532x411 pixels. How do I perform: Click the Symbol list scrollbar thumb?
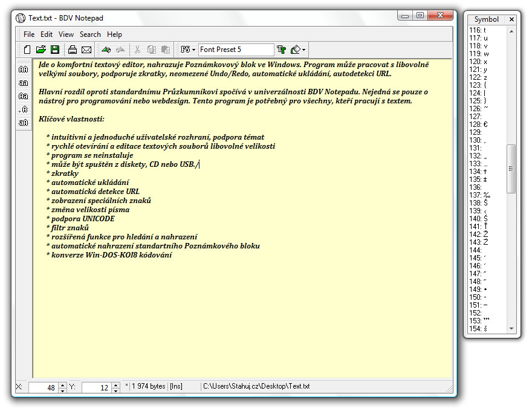pos(511,169)
